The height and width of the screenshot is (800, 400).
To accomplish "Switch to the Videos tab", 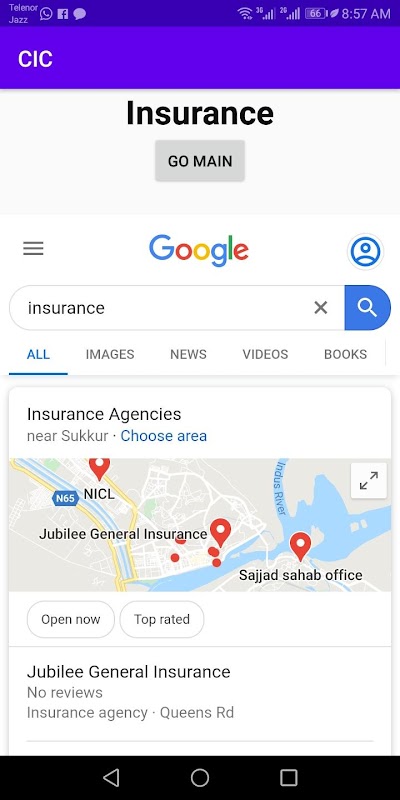I will coord(265,354).
